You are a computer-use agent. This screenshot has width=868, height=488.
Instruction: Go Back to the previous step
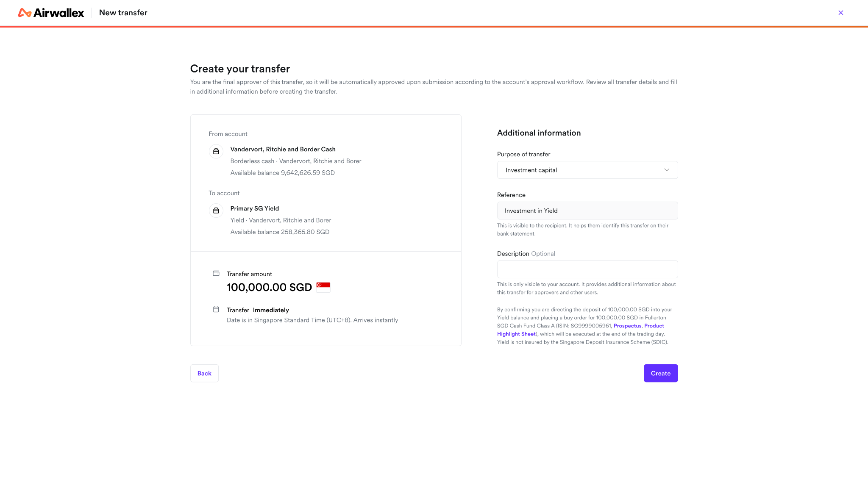click(204, 373)
